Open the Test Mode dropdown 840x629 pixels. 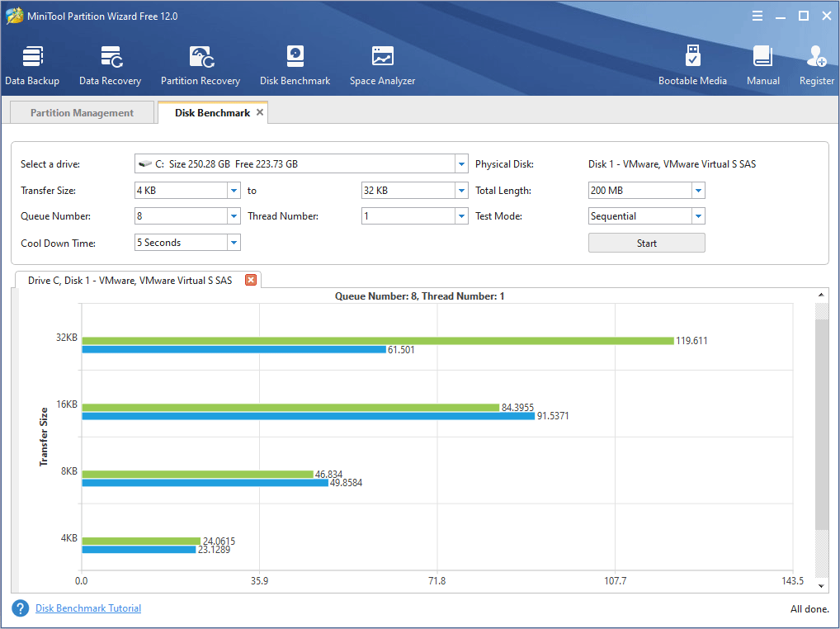coord(698,216)
